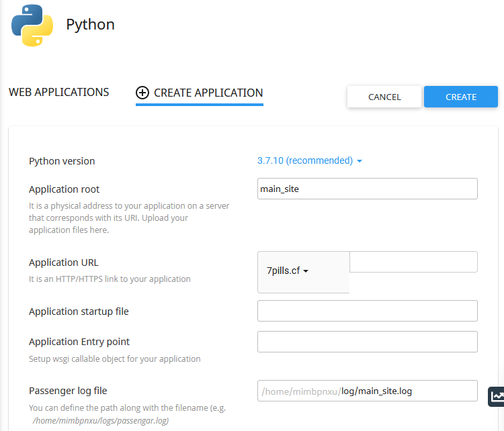Image resolution: width=504 pixels, height=431 pixels.
Task: Click the chart icon at the right edge
Action: (x=497, y=397)
